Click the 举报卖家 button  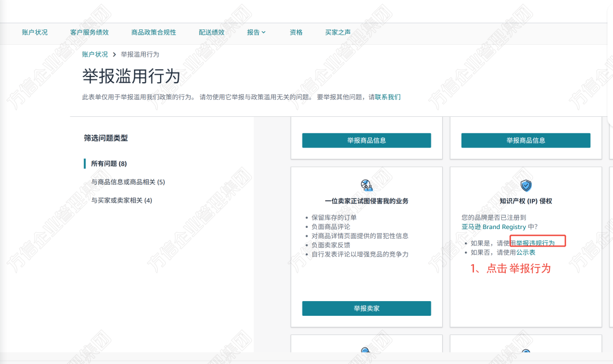point(367,308)
